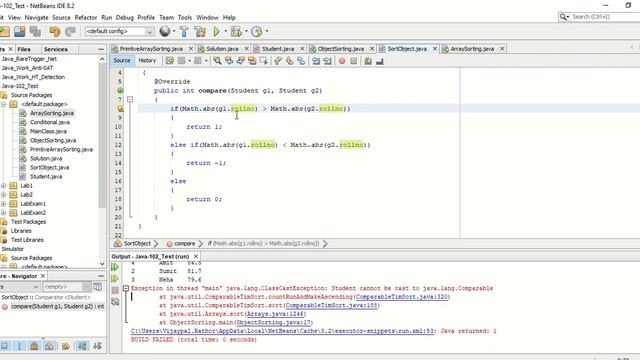
Task: Select SortObject.java in Projects tree
Action: [49, 167]
